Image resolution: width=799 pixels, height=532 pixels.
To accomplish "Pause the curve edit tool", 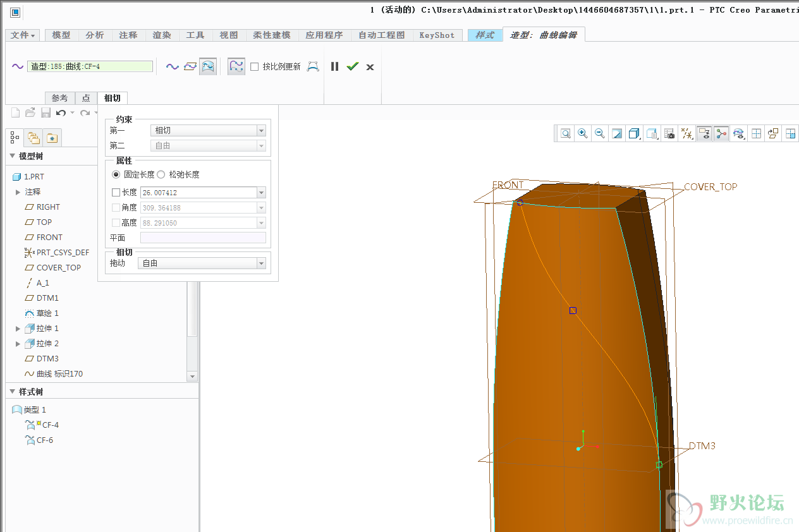I will 335,66.
